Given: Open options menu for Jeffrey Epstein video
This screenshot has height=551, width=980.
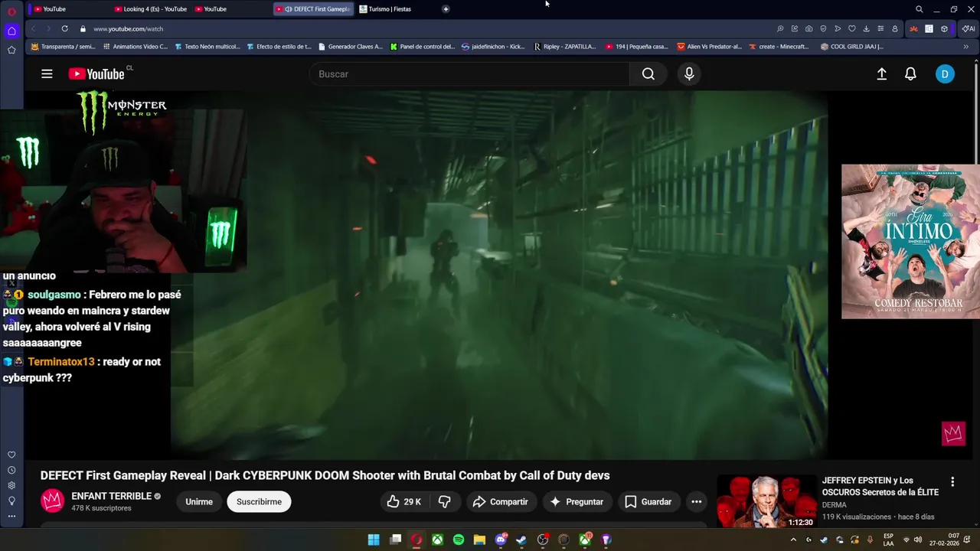Looking at the screenshot, I should [952, 482].
